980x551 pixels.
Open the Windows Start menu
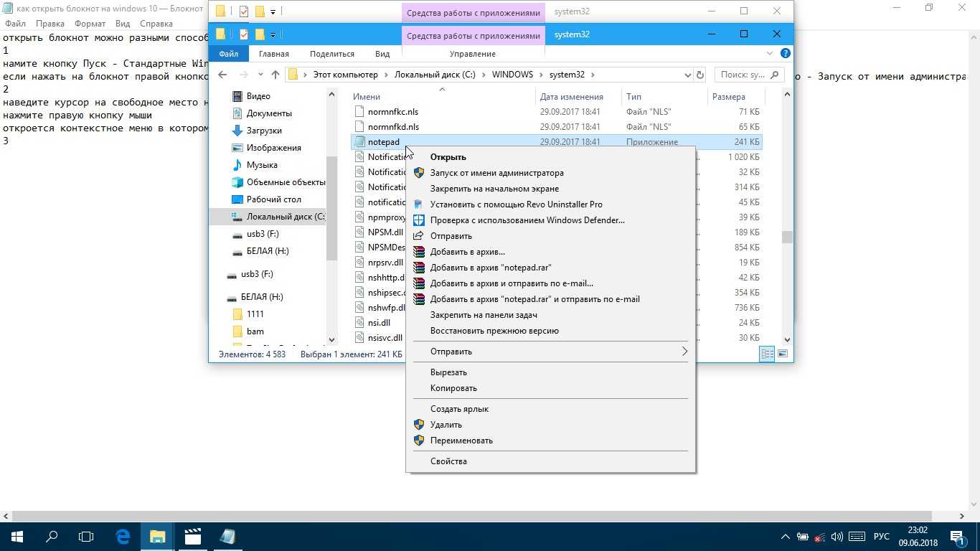(17, 537)
